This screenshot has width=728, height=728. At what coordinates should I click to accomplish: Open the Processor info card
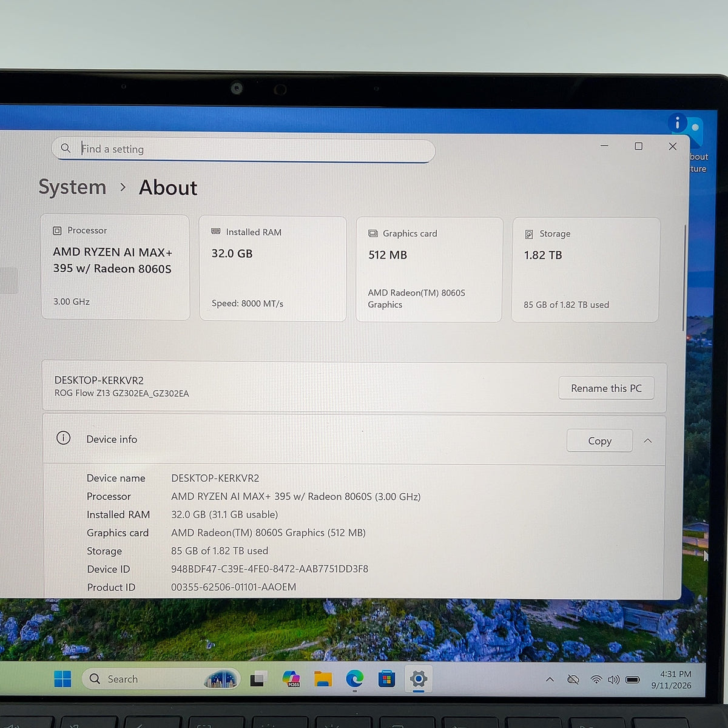click(x=115, y=266)
